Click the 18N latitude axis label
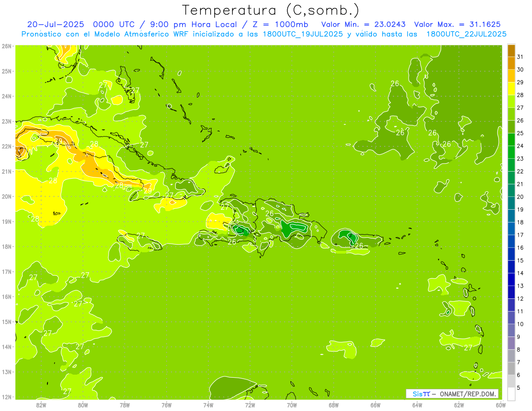 click(x=6, y=247)
